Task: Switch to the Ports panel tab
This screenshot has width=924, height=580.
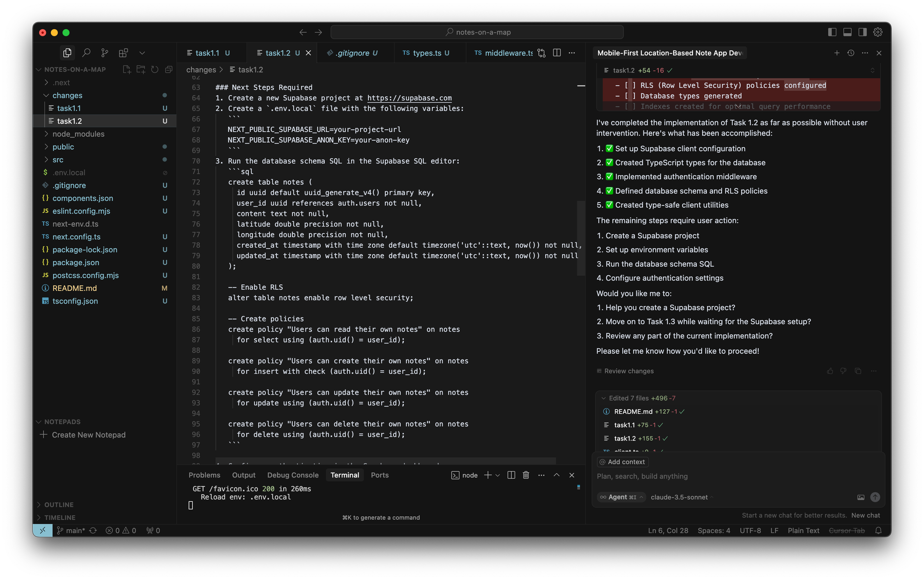Action: pyautogui.click(x=380, y=475)
